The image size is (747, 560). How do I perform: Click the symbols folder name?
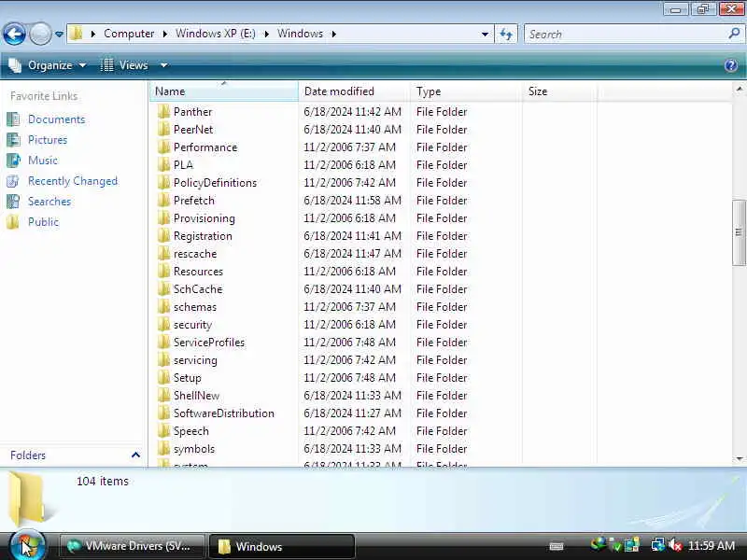[x=194, y=449]
